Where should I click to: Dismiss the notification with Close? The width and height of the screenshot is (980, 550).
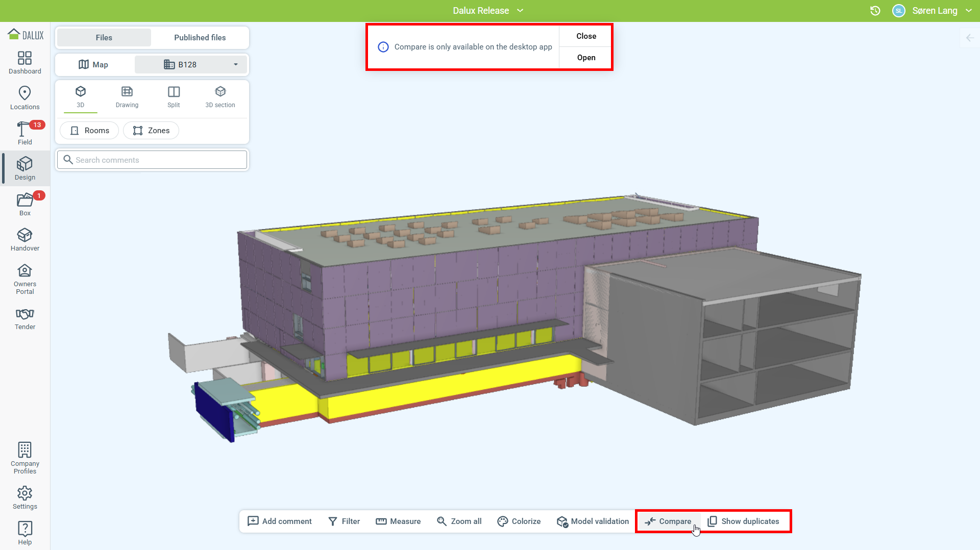(586, 36)
